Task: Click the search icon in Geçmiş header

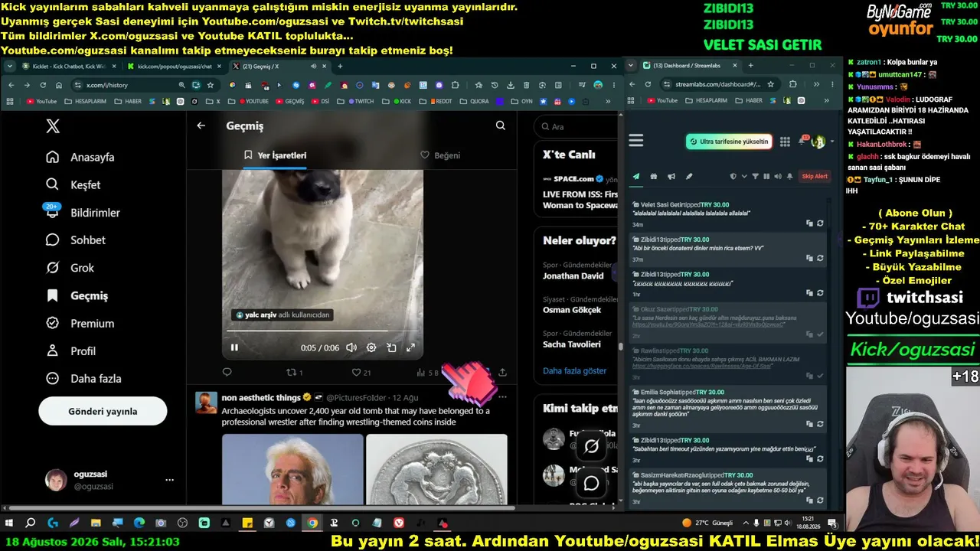Action: tap(500, 126)
